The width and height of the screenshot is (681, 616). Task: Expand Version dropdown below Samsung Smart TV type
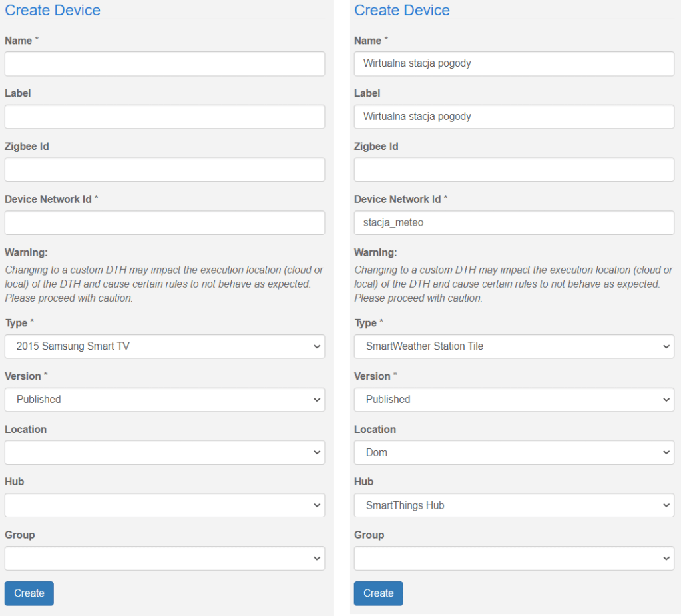pyautogui.click(x=164, y=400)
